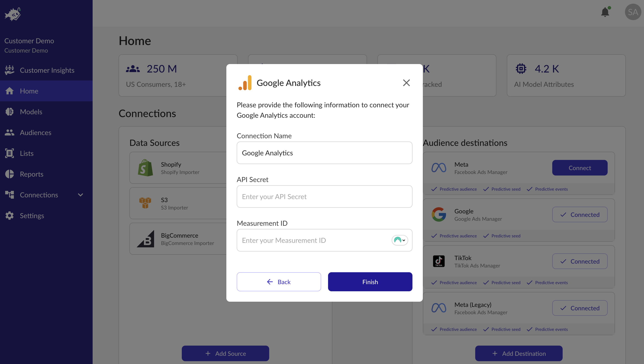Screen dimensions: 644x364
Task: Click the TikTok logo icon
Action: pos(439,261)
